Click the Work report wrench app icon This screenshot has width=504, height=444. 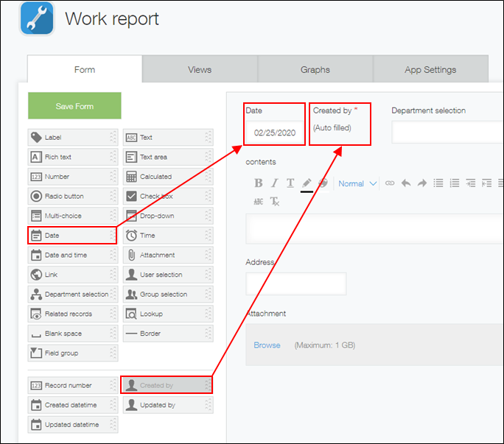coord(37,18)
